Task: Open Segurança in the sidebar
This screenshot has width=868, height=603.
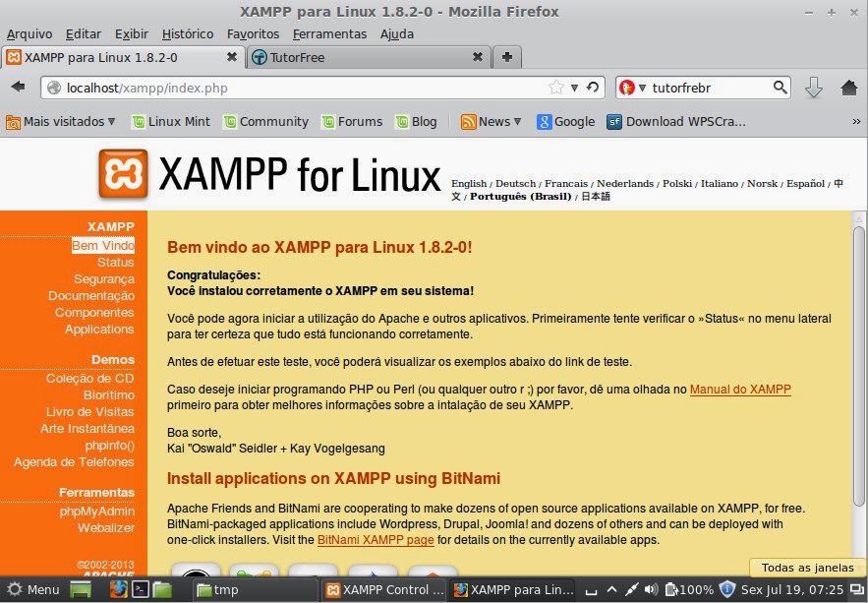Action: coord(104,279)
